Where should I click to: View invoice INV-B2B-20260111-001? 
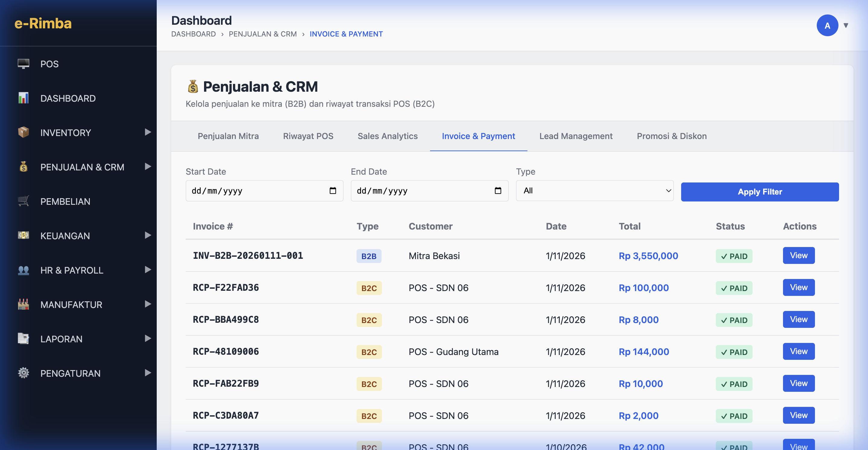798,255
